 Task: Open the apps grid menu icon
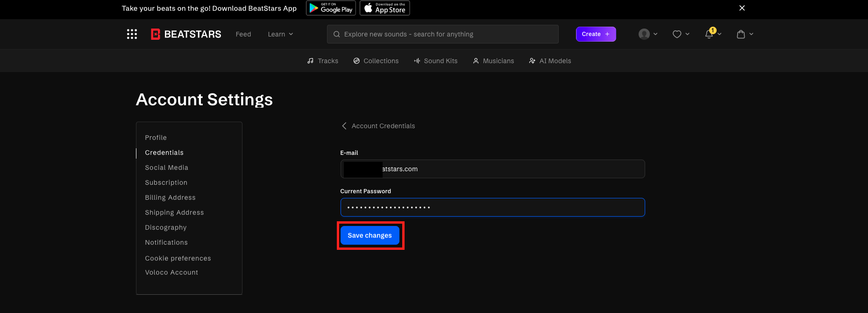(x=132, y=34)
